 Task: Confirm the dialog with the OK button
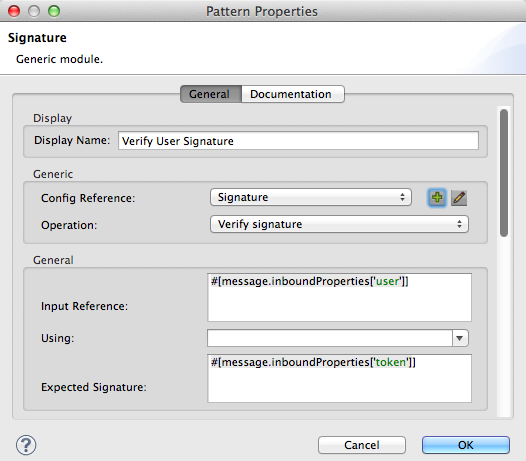click(466, 445)
